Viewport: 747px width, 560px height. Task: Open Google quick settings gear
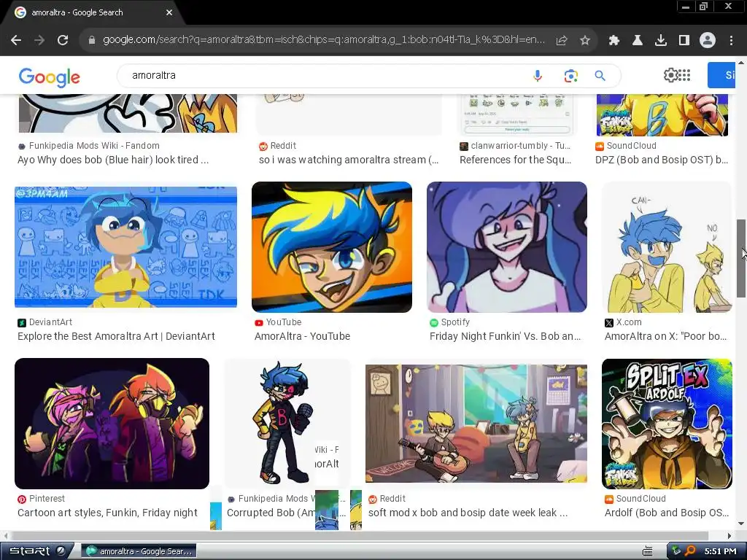coord(670,75)
